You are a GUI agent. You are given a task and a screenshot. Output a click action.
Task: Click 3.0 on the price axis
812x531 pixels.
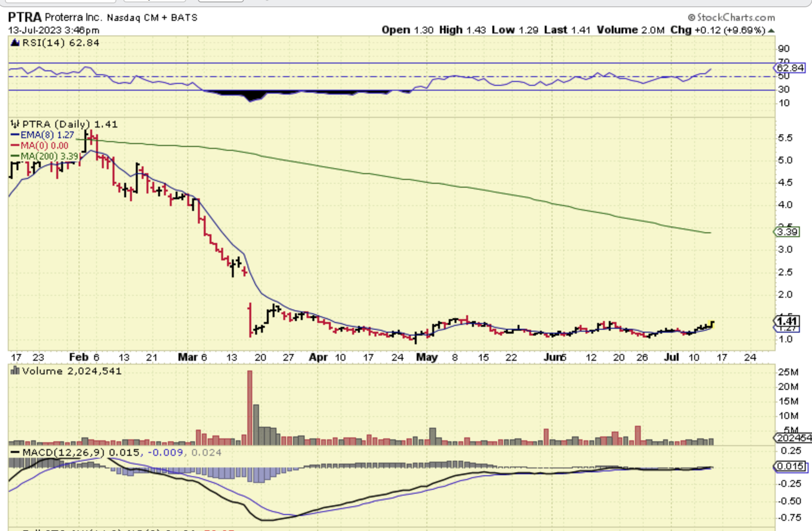coord(785,249)
